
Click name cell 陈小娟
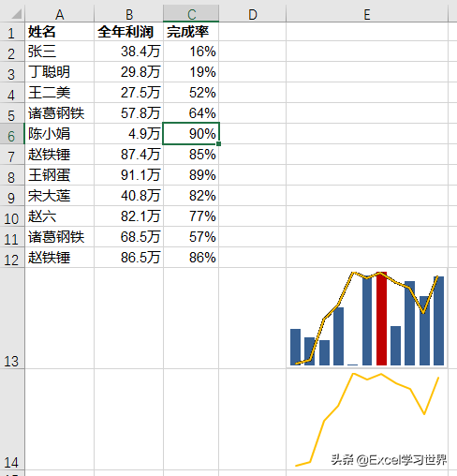(x=59, y=134)
